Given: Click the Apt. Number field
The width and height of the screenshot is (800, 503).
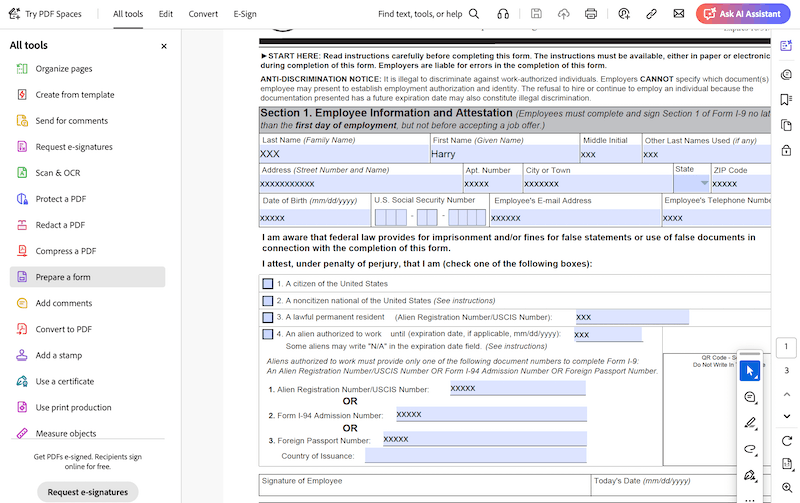Looking at the screenshot, I should click(x=493, y=183).
